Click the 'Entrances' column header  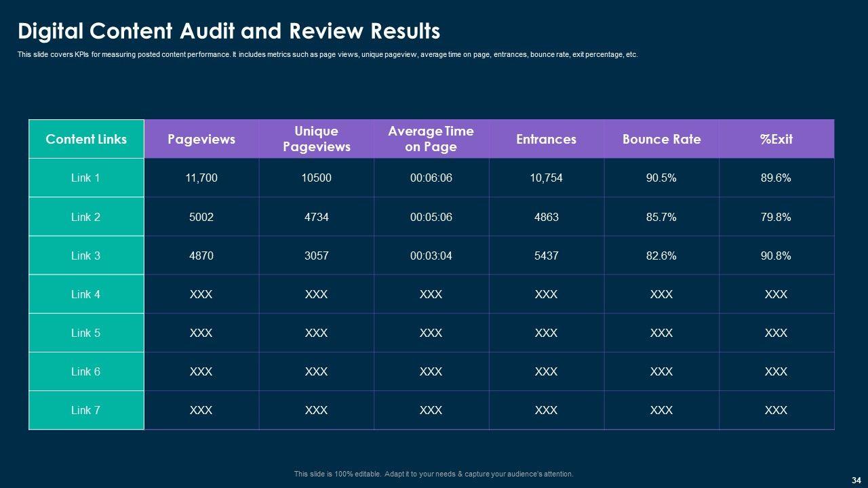[546, 139]
